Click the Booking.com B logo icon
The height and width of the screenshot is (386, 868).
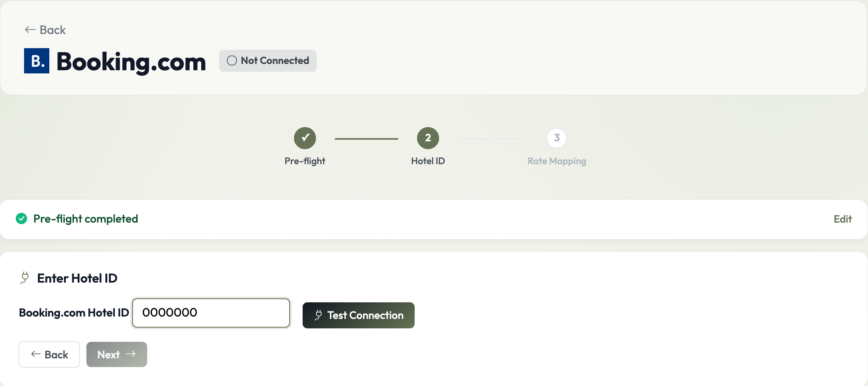[x=37, y=61]
